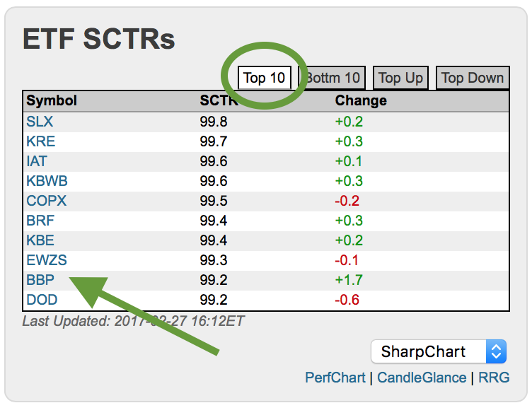Click the DOD ticker link
The width and height of the screenshot is (532, 403).
pyautogui.click(x=42, y=300)
